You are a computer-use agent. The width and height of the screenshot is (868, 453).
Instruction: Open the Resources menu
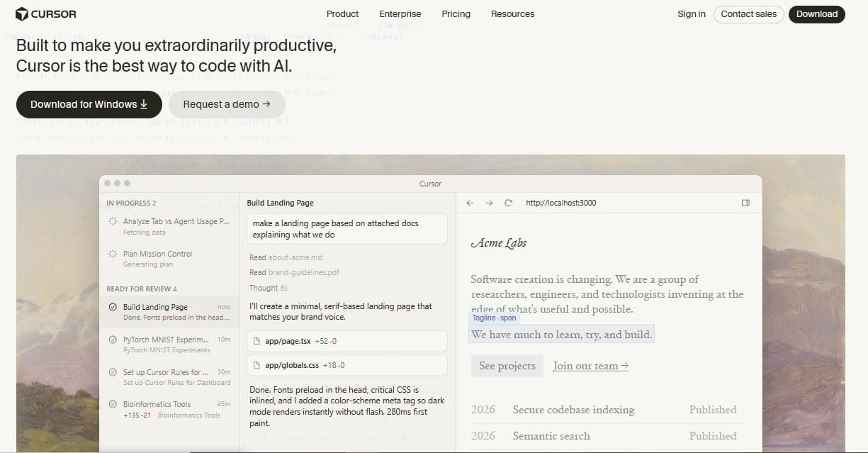click(x=512, y=14)
